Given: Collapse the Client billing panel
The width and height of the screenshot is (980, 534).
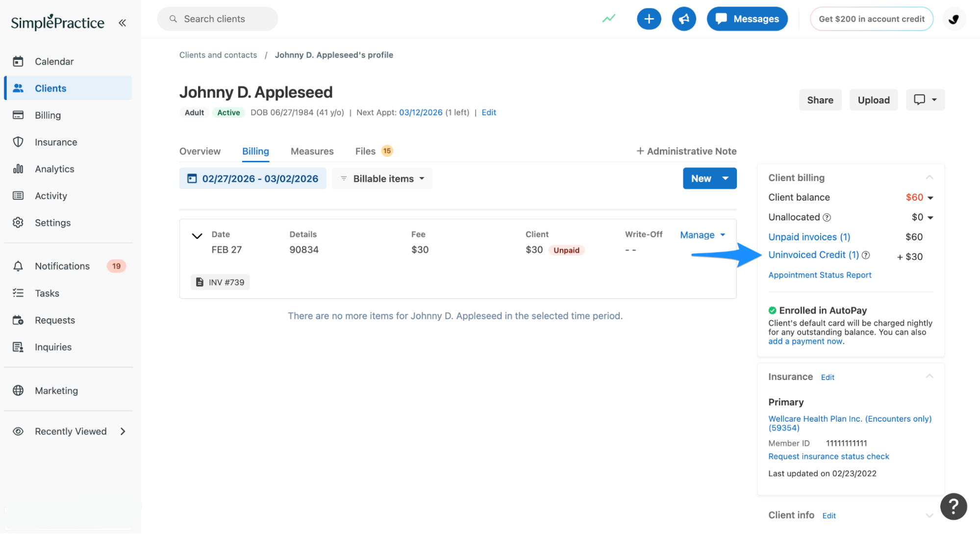Looking at the screenshot, I should pyautogui.click(x=930, y=177).
